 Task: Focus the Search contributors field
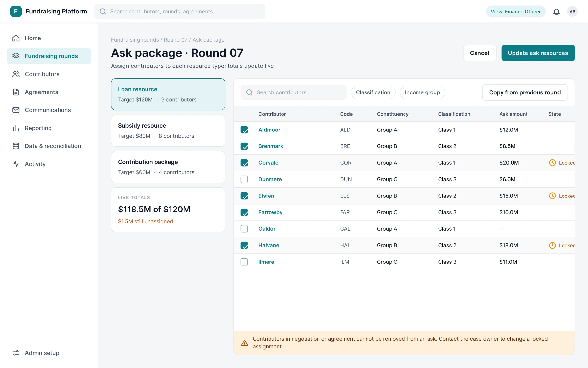click(294, 92)
